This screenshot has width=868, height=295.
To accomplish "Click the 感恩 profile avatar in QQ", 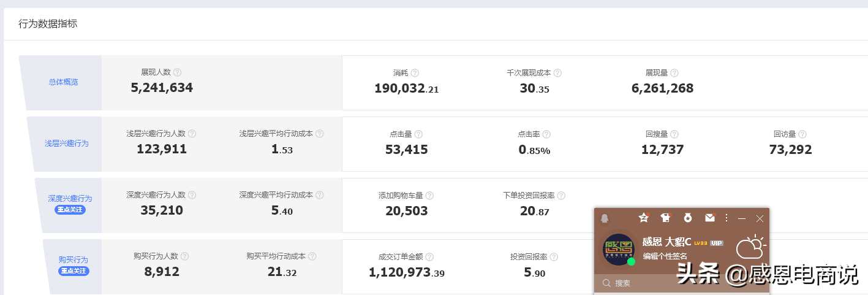I will tap(618, 249).
